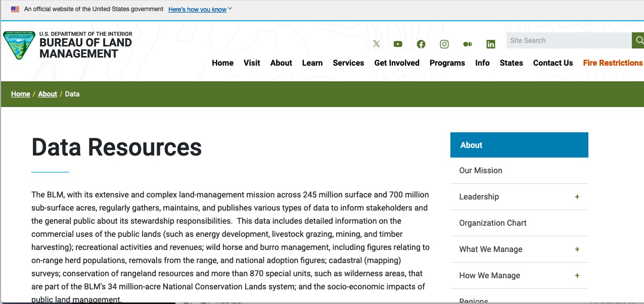Click inside the Site Search field
Image resolution: width=644 pixels, height=304 pixels.
(566, 40)
